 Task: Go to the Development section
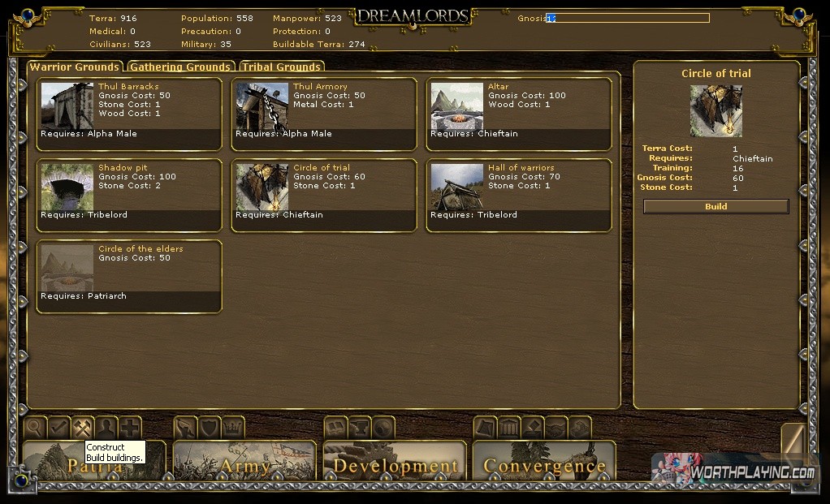[396, 463]
